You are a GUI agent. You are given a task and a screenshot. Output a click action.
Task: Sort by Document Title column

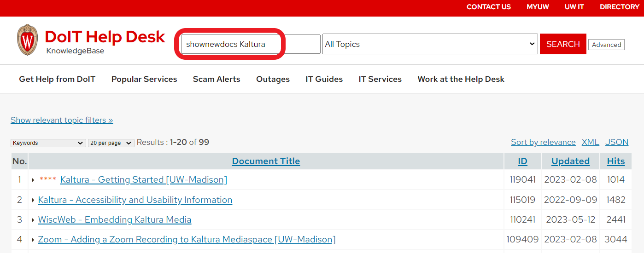266,161
